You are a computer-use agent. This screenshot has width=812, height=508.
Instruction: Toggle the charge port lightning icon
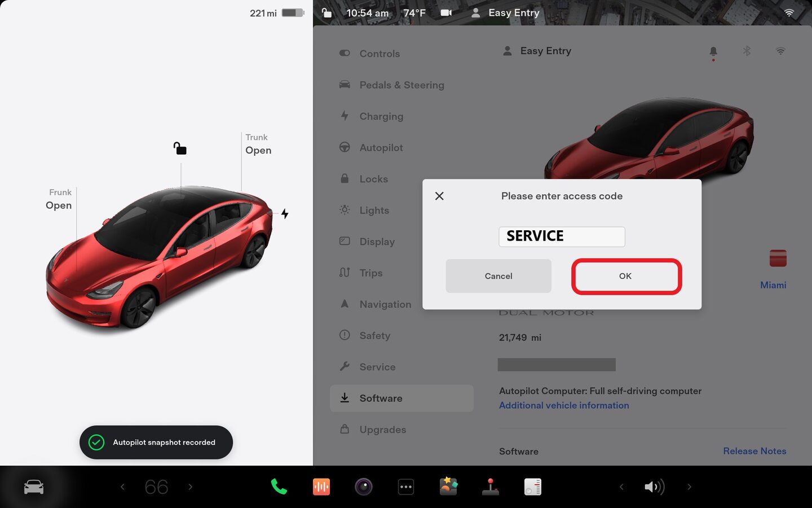[285, 214]
